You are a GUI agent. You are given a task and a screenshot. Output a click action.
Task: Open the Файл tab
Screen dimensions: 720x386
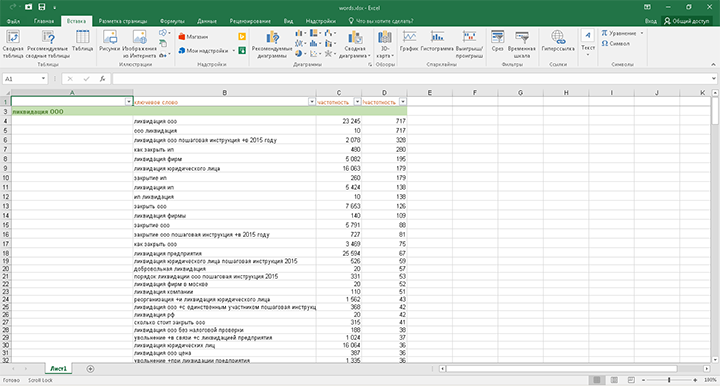[x=13, y=21]
